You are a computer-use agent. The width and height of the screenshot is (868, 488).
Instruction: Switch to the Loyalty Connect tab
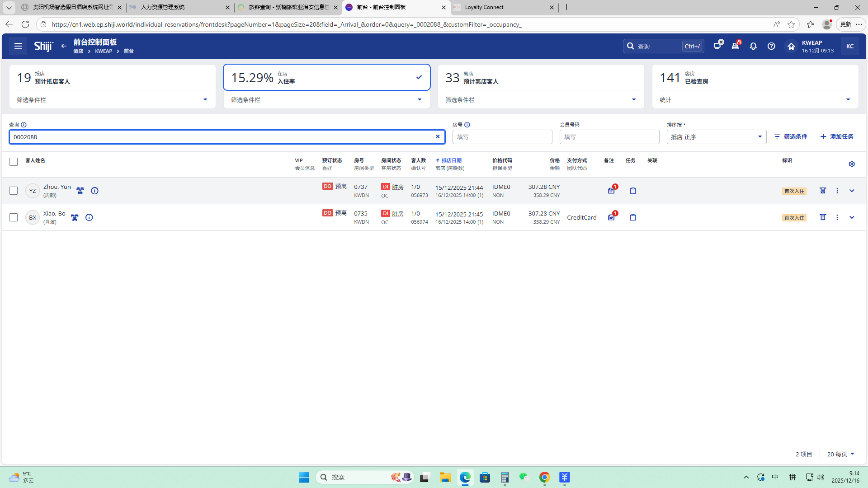coord(484,7)
